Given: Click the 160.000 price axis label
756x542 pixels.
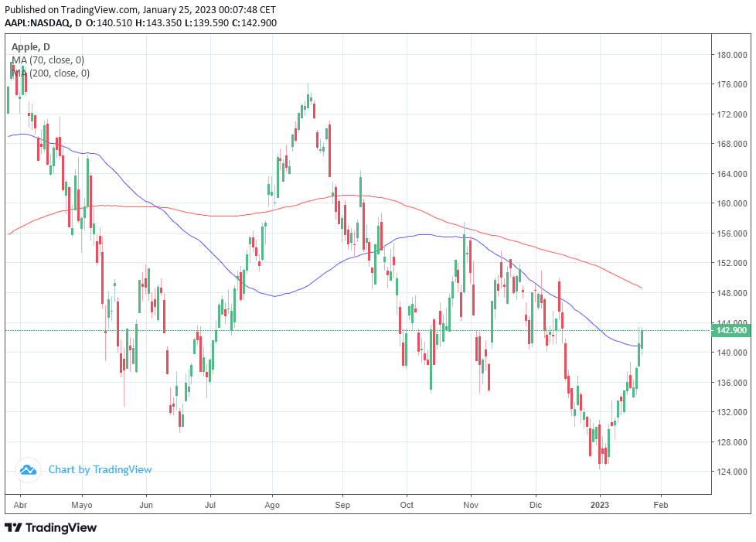Looking at the screenshot, I should click(732, 203).
